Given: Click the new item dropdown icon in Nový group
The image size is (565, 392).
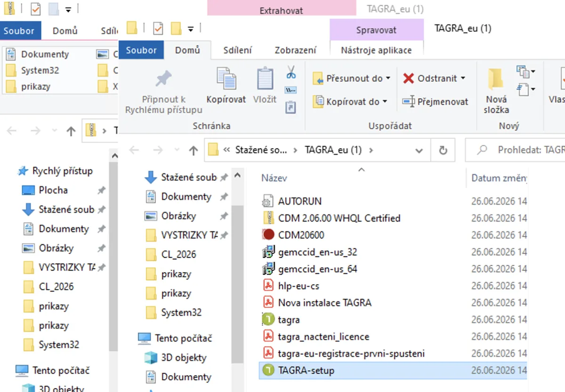Looking at the screenshot, I should tap(526, 72).
